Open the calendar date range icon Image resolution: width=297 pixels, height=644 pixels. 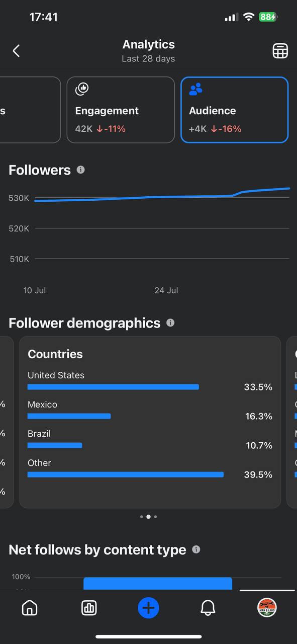click(280, 51)
